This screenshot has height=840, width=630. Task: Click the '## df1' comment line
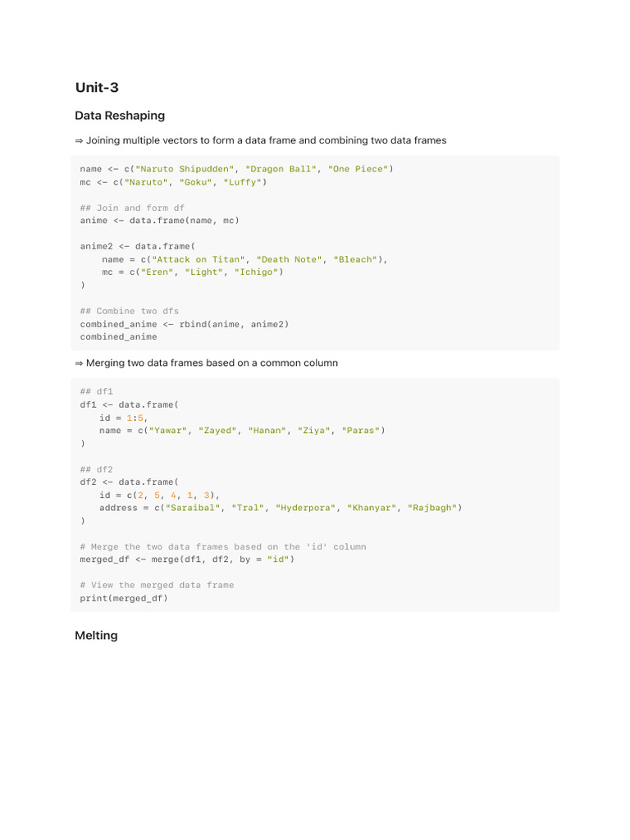pos(96,392)
